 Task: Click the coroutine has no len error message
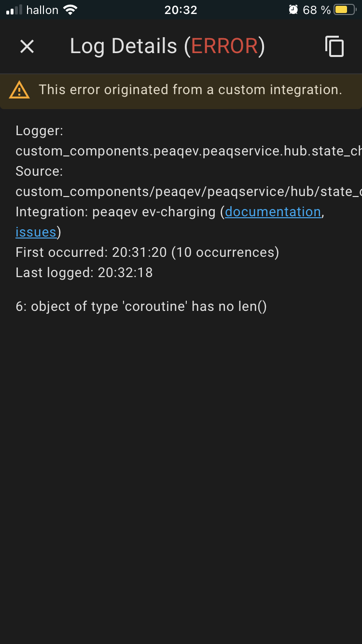tap(141, 306)
